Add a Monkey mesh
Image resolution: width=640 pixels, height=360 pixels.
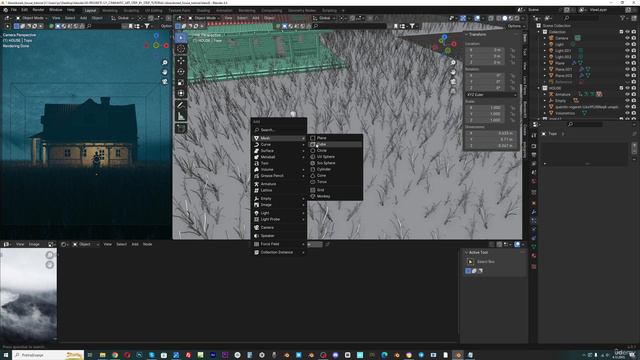pyautogui.click(x=335, y=196)
